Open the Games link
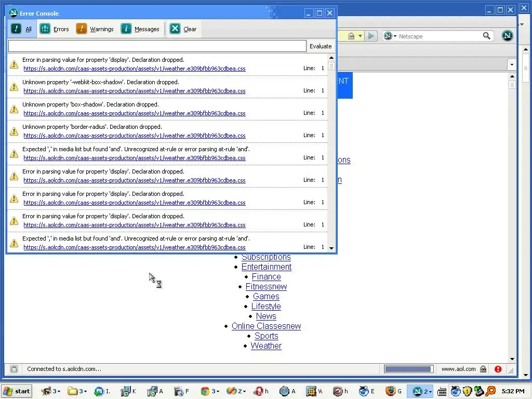This screenshot has width=532, height=399. (266, 297)
